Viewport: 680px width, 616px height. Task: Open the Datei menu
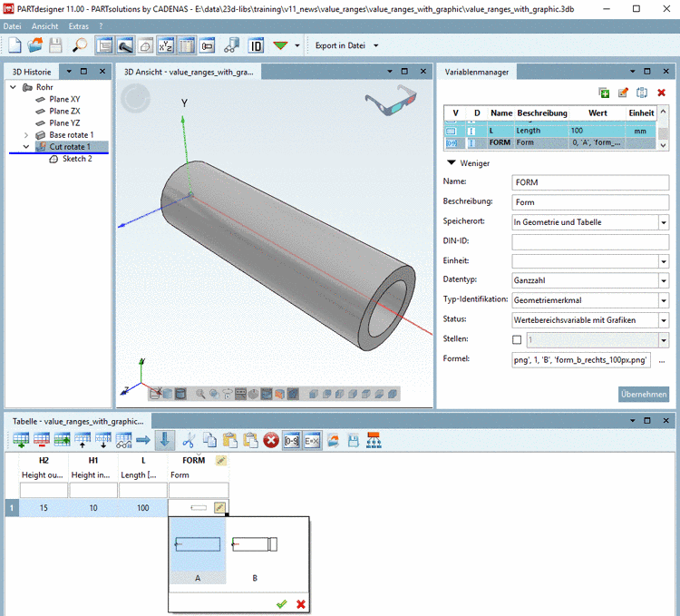tap(12, 26)
